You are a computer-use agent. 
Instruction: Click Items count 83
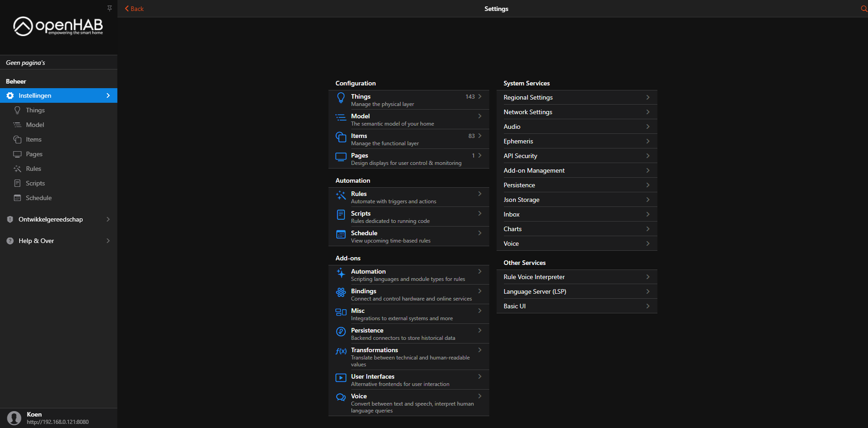point(471,136)
